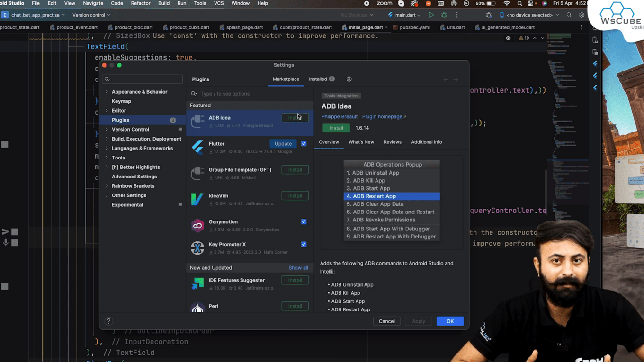The height and width of the screenshot is (362, 644).
Task: Click the battery icon in menu bar
Action: (491, 3)
